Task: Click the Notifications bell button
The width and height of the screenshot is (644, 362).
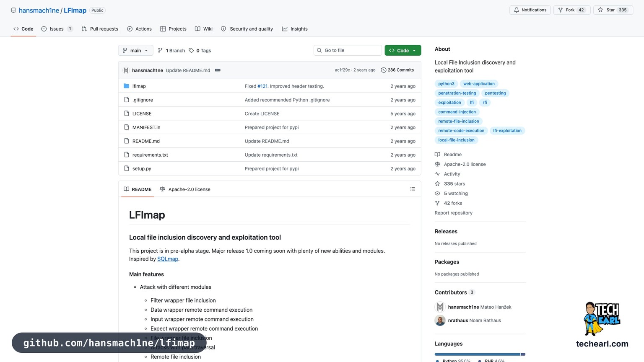Action: pyautogui.click(x=530, y=10)
